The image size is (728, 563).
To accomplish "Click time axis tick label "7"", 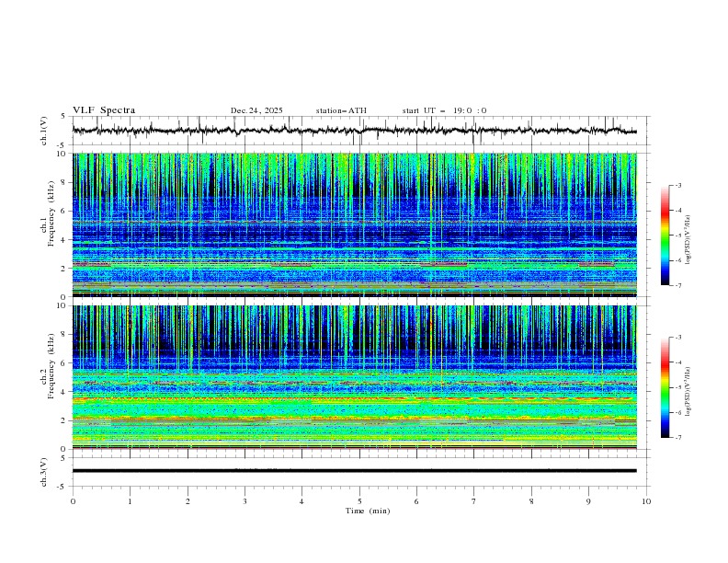I will tap(474, 501).
